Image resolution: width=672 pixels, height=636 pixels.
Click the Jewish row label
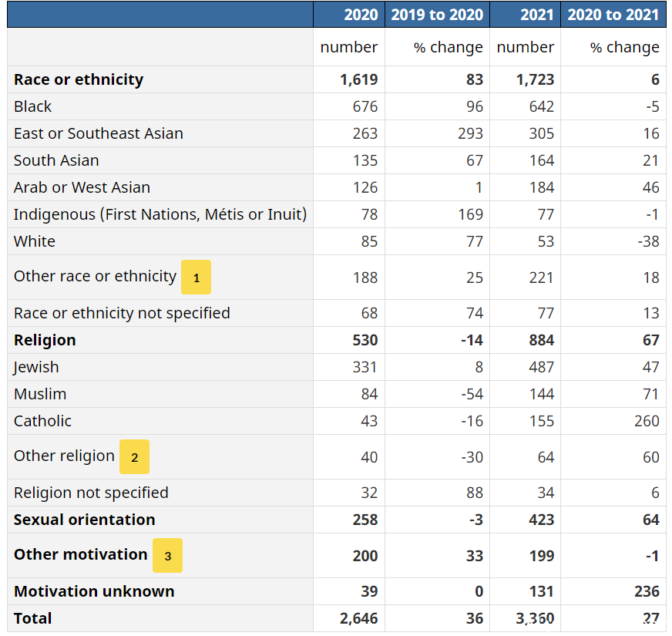pos(36,368)
